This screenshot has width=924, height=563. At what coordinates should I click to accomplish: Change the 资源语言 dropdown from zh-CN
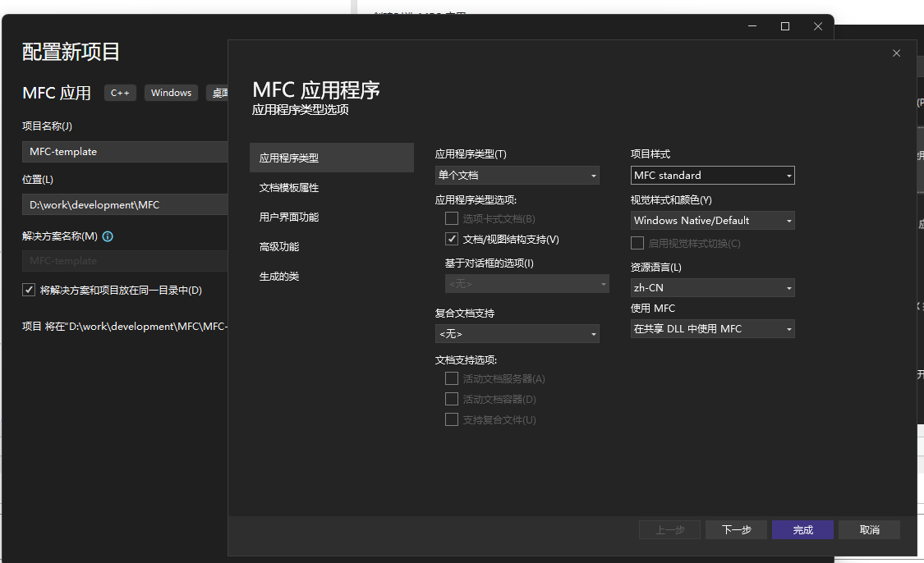pos(711,287)
